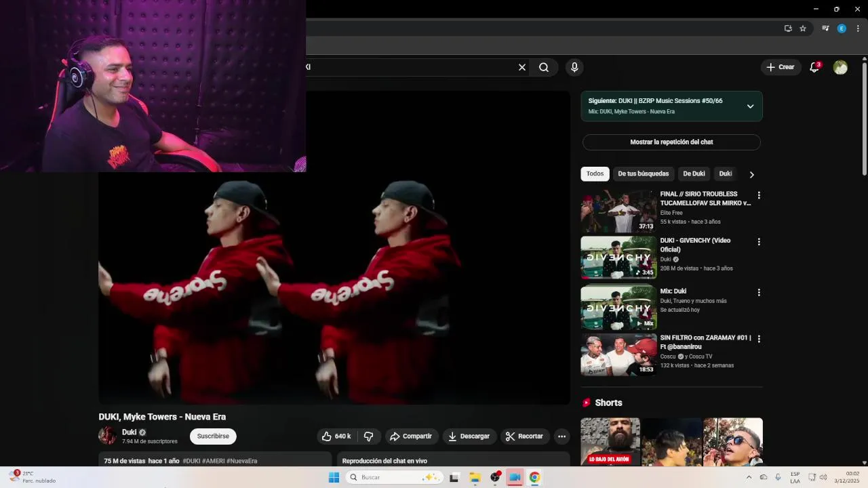The height and width of the screenshot is (488, 868).
Task: Like the video (640 k)
Action: pyautogui.click(x=337, y=436)
